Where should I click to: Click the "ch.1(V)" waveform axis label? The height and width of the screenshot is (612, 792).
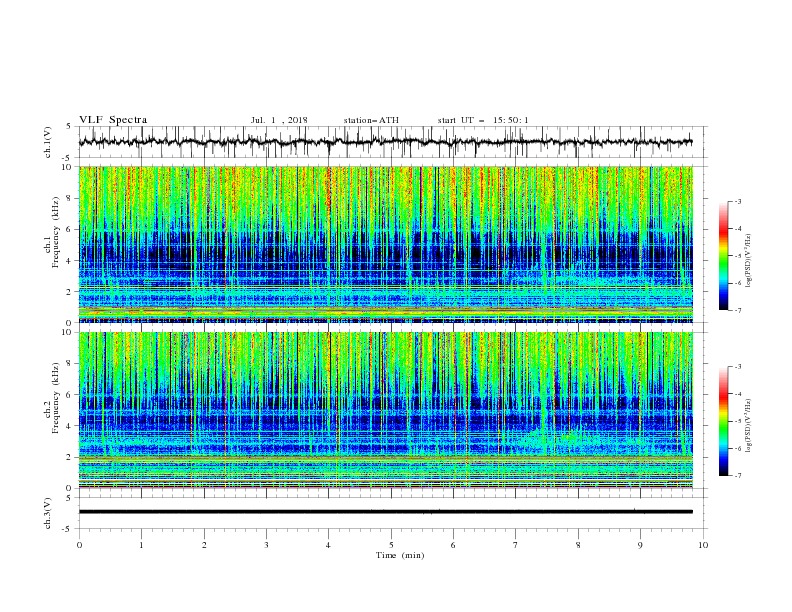[x=48, y=142]
